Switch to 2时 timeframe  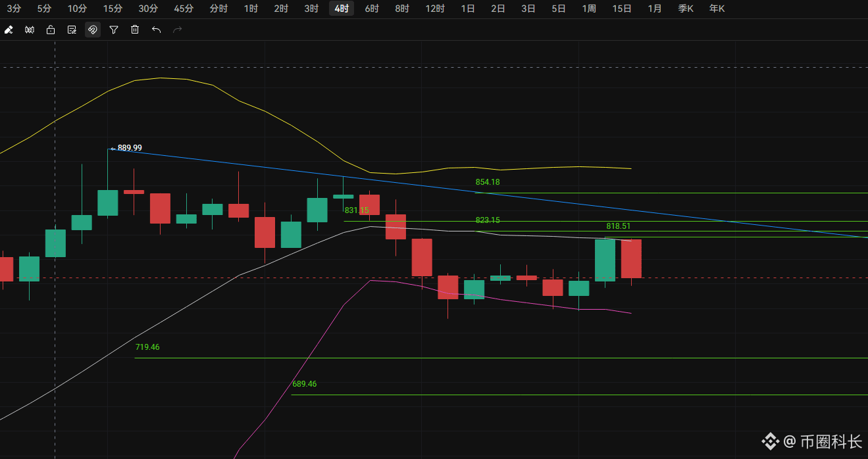pyautogui.click(x=281, y=9)
